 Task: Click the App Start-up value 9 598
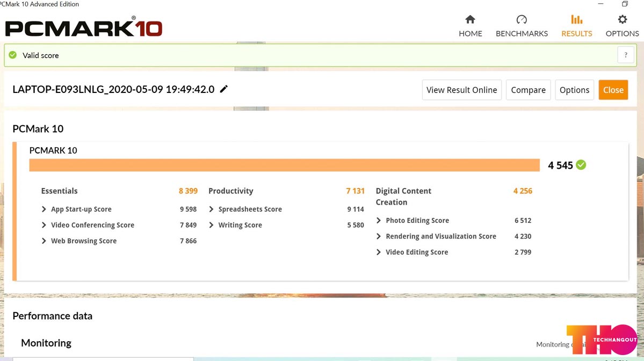point(188,209)
